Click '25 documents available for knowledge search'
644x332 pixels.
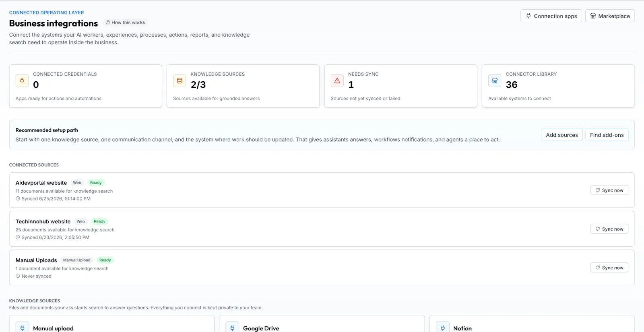click(x=65, y=230)
